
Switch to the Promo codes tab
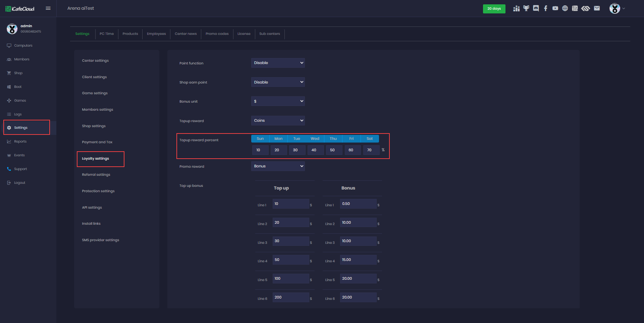[x=217, y=34]
